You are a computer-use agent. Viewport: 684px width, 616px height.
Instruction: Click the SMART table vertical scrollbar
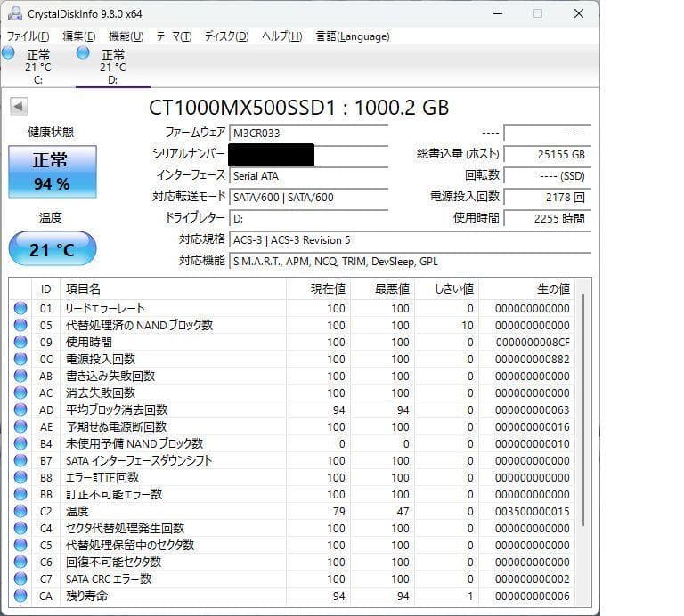coord(583,409)
